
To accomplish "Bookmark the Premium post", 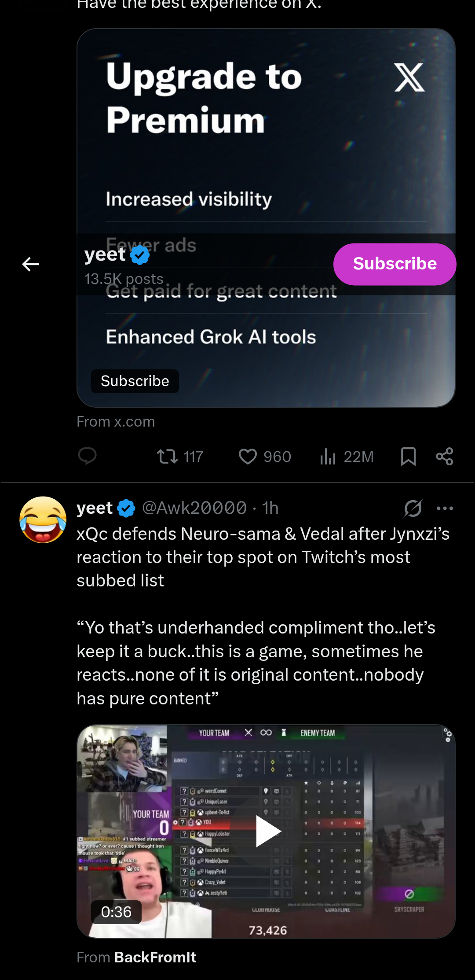I will 408,457.
